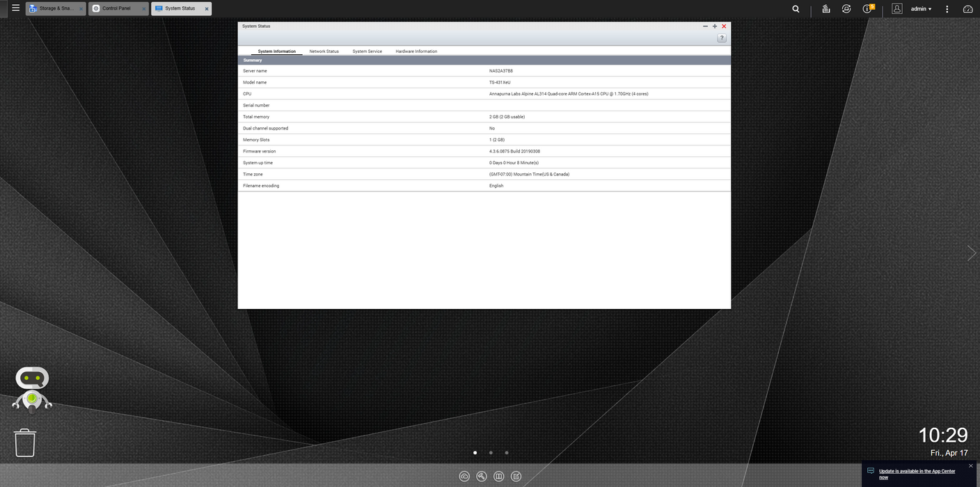The height and width of the screenshot is (487, 980).
Task: Close the Control Panel taskbar tab
Action: point(143,9)
